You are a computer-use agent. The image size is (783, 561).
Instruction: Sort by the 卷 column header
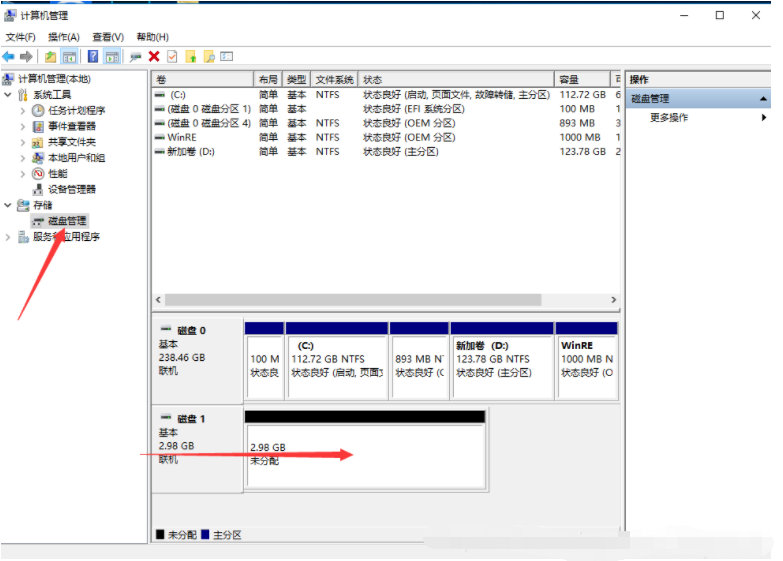(x=203, y=79)
